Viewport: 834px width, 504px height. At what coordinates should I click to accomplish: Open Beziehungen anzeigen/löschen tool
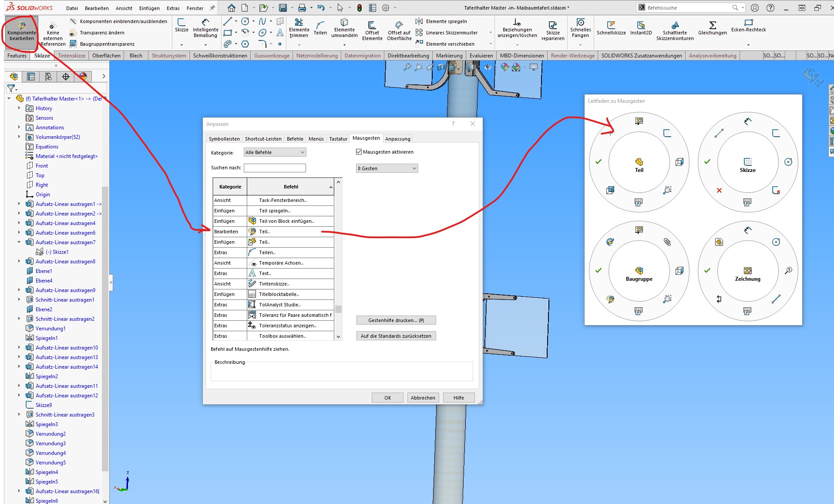[517, 29]
